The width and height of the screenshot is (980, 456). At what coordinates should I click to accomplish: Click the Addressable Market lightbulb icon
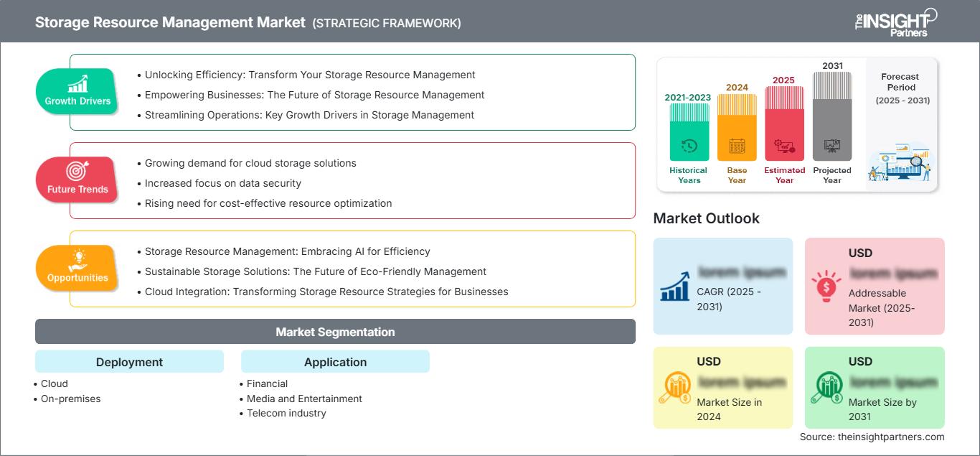coord(826,285)
